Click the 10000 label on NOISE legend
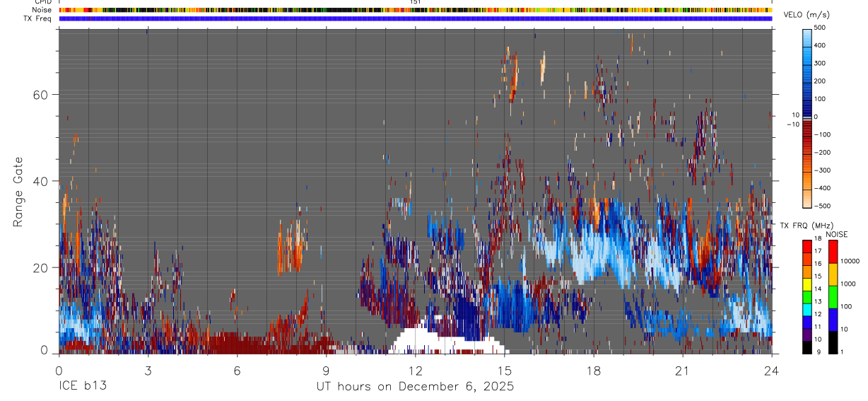The width and height of the screenshot is (868, 401). pyautogui.click(x=850, y=261)
